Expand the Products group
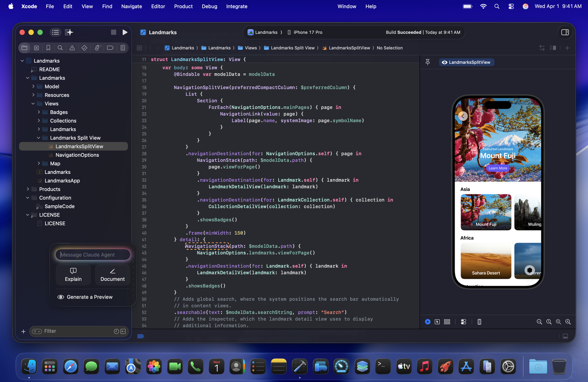The height and width of the screenshot is (382, 588). coord(28,189)
